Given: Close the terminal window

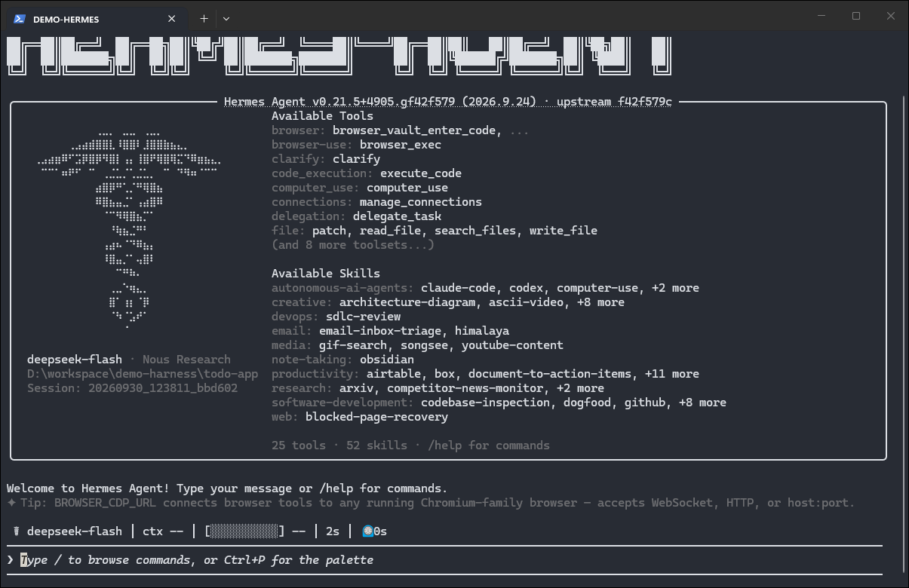Looking at the screenshot, I should (891, 16).
